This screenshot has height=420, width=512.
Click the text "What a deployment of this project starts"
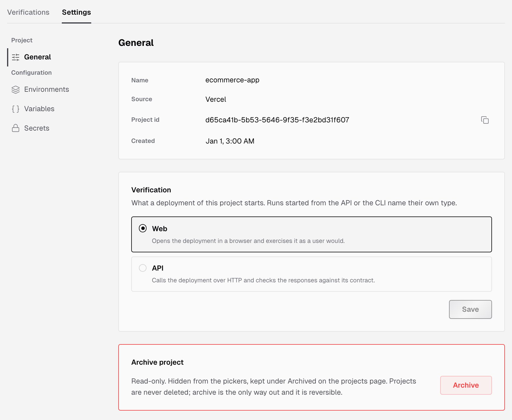pos(294,203)
